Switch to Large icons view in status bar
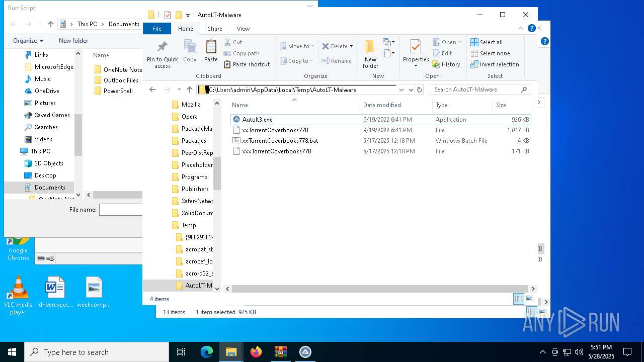Viewport: 644px width, 362px height. pos(530,299)
